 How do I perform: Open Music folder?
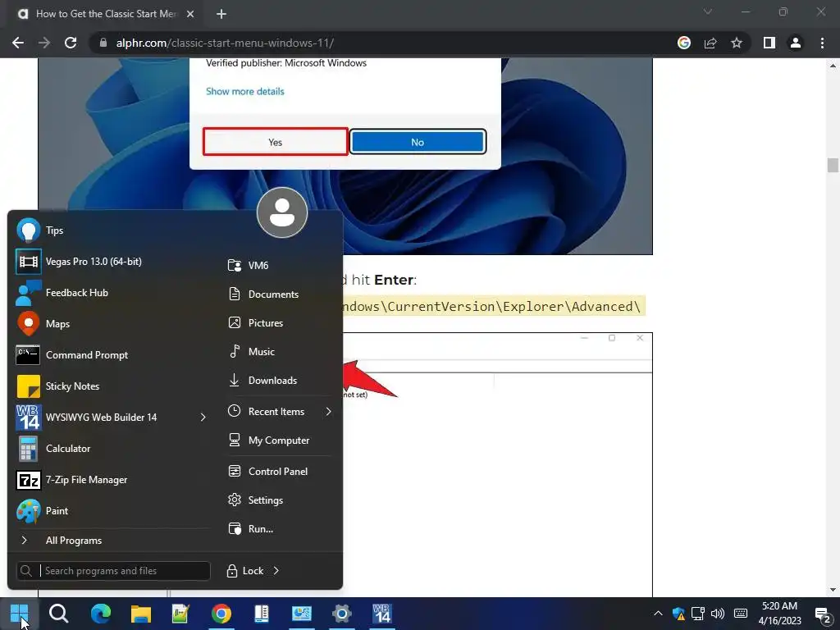279,351
